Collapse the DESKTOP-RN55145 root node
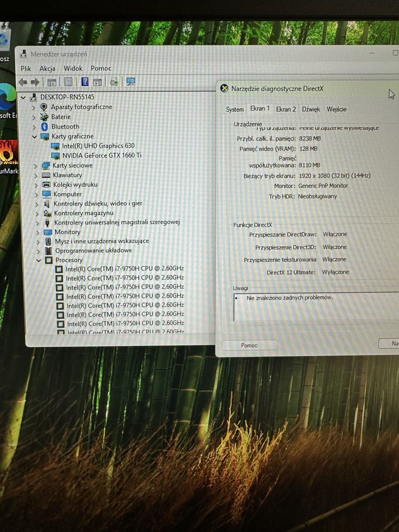Screen dimensions: 399x532 pos(23,98)
